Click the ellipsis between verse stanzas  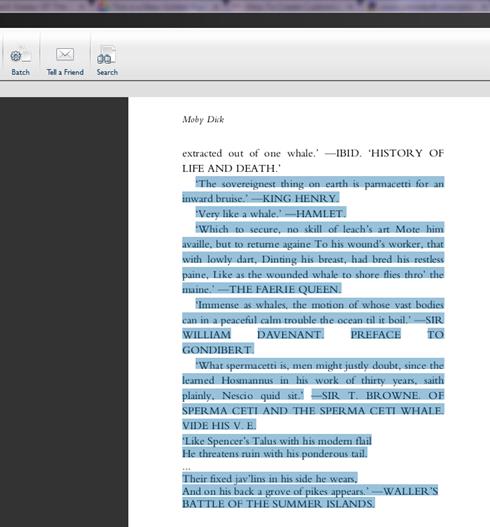point(186,468)
